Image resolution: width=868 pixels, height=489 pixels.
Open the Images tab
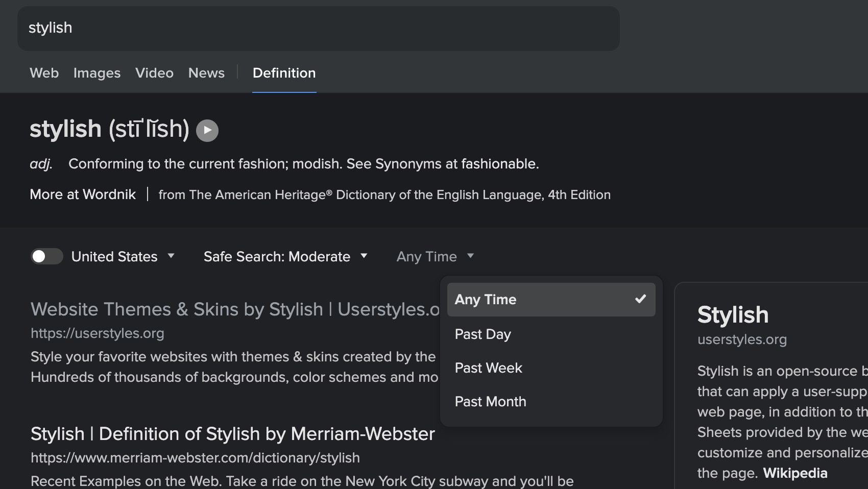point(97,73)
